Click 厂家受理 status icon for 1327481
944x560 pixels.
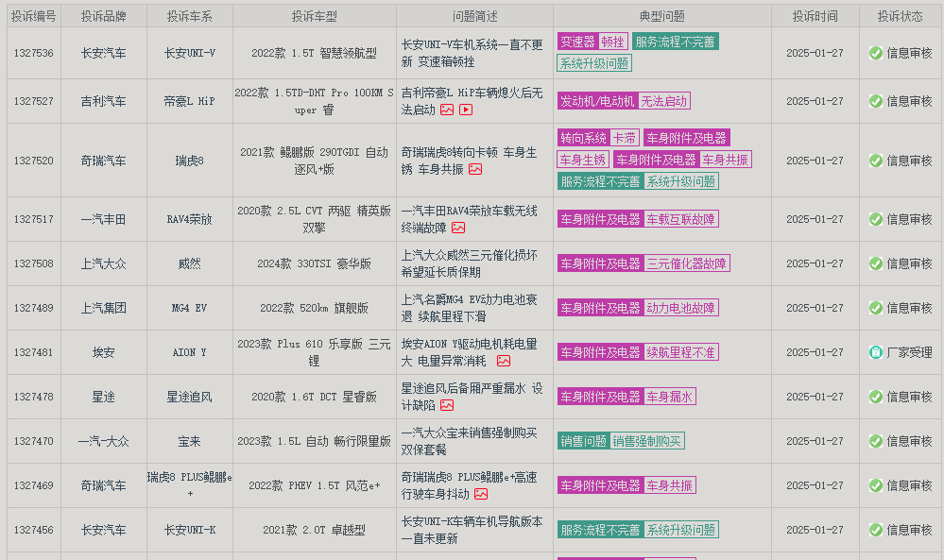coord(876,352)
